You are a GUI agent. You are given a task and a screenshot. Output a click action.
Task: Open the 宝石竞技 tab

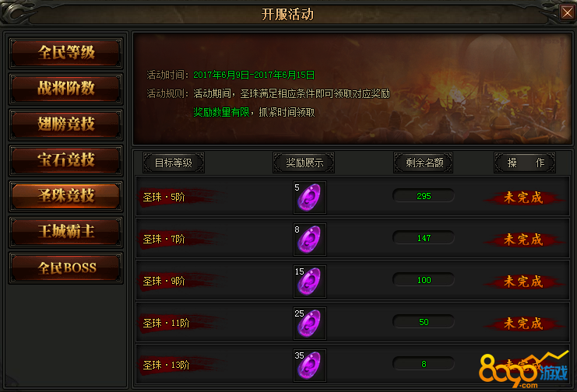coord(66,160)
